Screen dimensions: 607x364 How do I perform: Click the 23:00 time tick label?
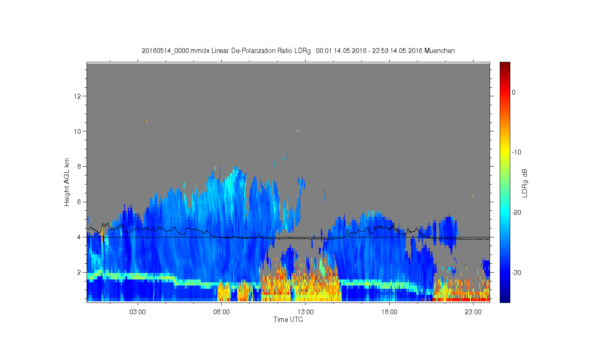(x=473, y=312)
